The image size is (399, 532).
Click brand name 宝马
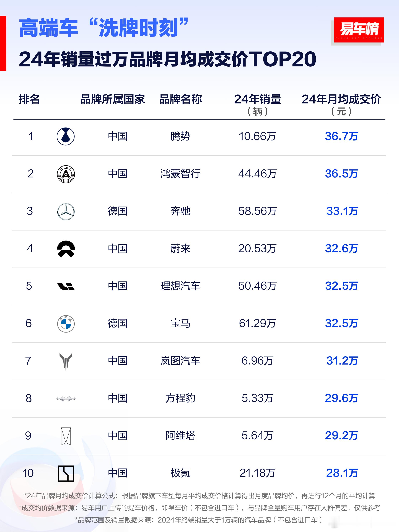[x=180, y=323]
